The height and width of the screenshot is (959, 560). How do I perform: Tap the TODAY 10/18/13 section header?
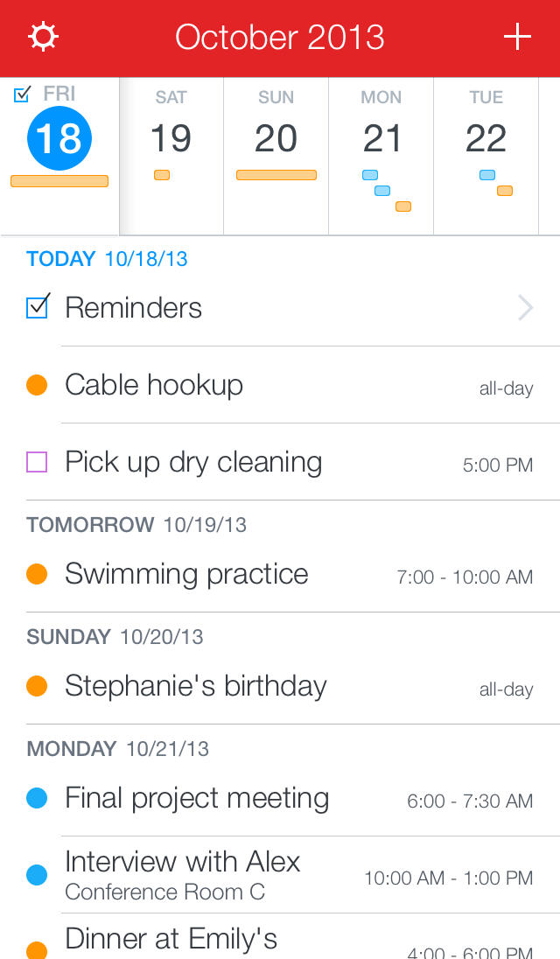click(x=107, y=259)
